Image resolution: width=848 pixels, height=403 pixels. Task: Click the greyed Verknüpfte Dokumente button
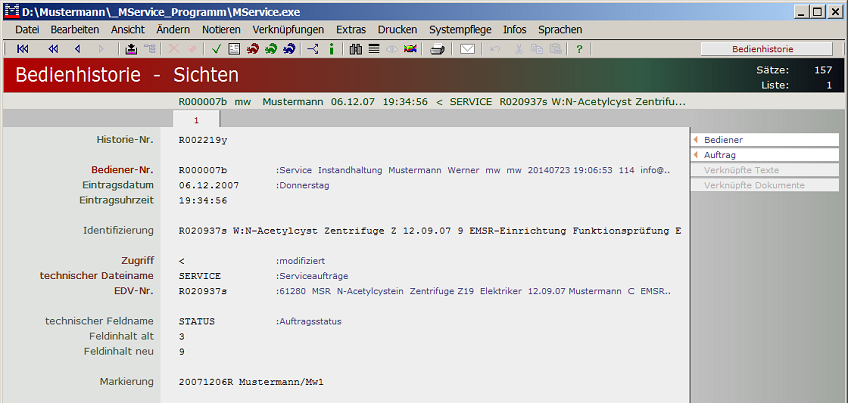(765, 185)
